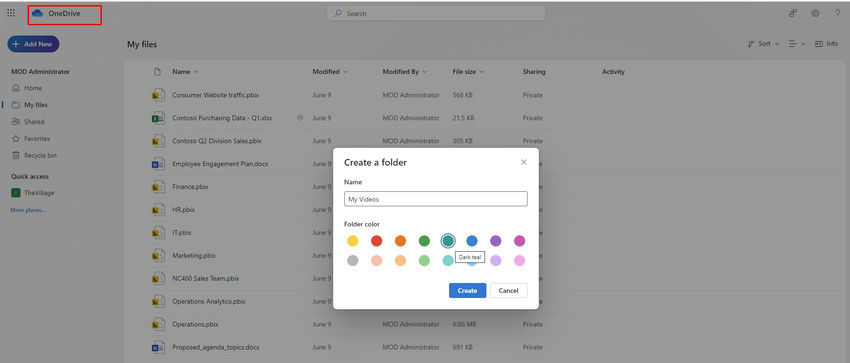The image size is (850, 363).
Task: Click the file type icon in the column header
Action: pos(158,72)
